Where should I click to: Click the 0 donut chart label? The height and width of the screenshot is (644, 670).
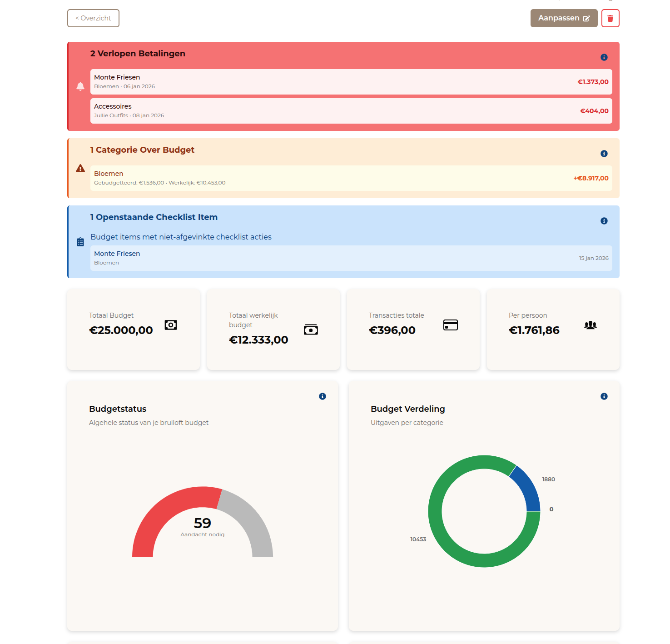pyautogui.click(x=551, y=509)
